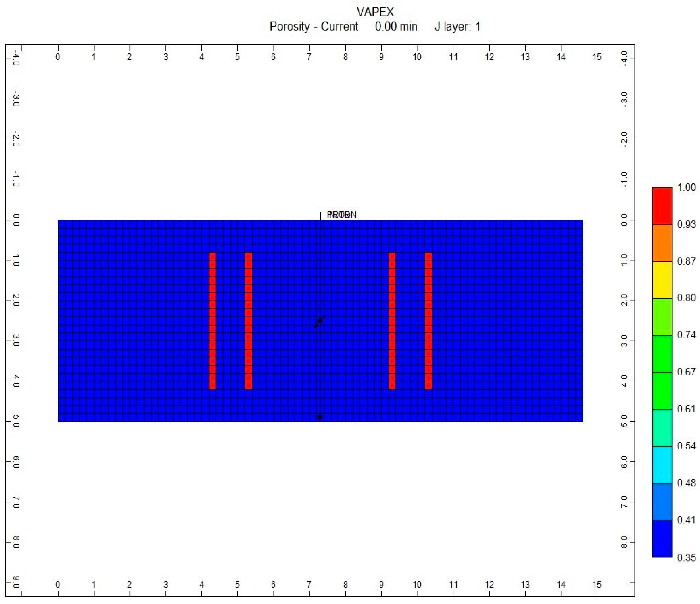The width and height of the screenshot is (700, 604).
Task: Click the bottom axis tick label 15
Action: point(597,585)
